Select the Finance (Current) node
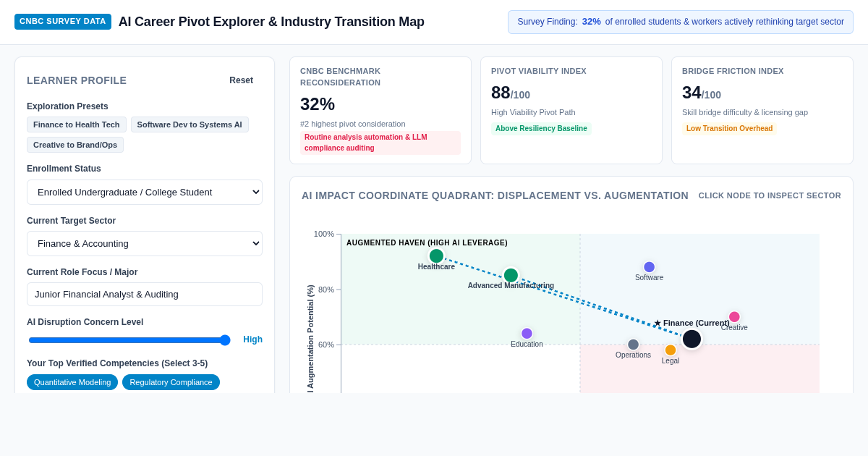868x456 pixels. pos(692,339)
